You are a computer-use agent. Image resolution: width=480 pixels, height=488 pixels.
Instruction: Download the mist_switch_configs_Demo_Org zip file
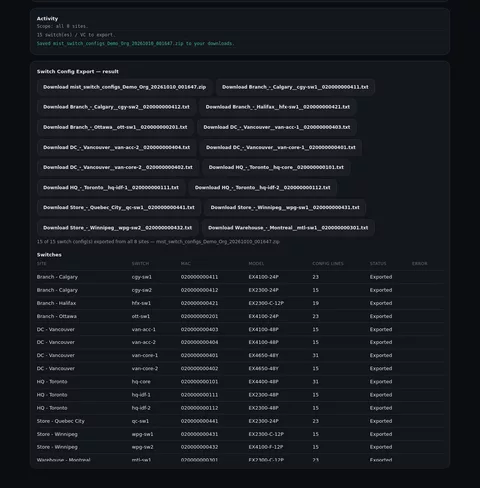(124, 87)
